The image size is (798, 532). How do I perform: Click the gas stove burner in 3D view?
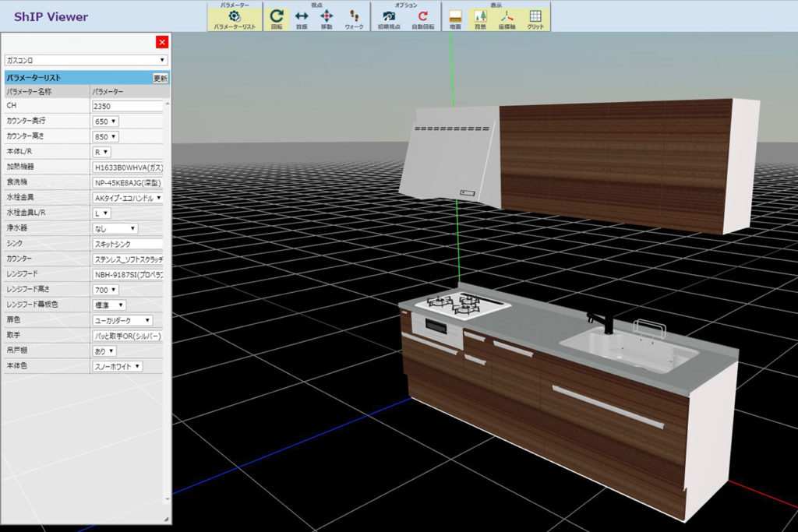pyautogui.click(x=461, y=304)
